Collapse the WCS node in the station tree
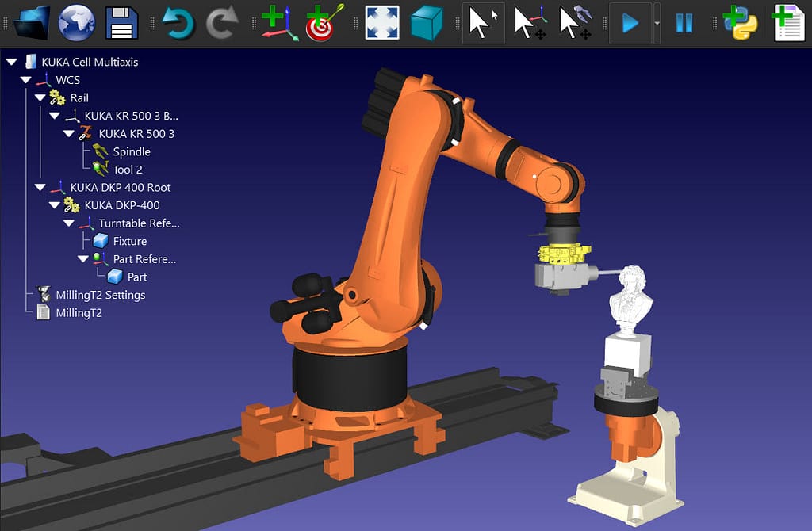Viewport: 812px width, 531px height. tap(25, 79)
